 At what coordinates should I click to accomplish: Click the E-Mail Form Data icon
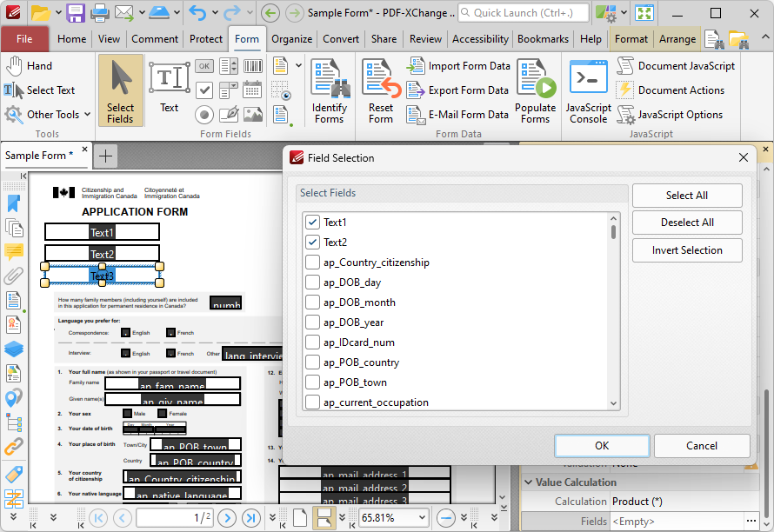pyautogui.click(x=417, y=114)
